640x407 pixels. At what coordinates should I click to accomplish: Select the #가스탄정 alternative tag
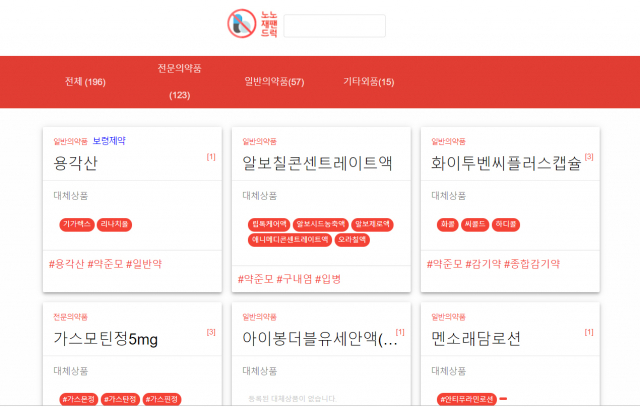point(120,399)
